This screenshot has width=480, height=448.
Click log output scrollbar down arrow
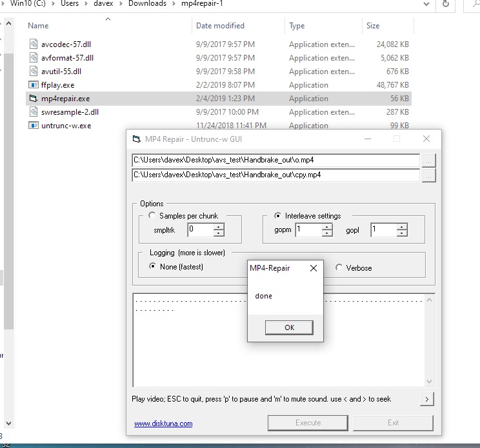tap(429, 382)
